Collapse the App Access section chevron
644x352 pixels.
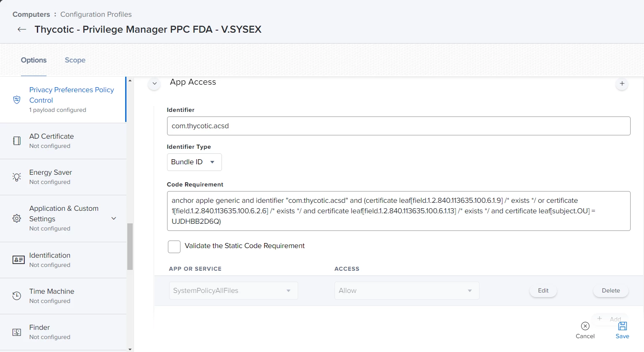tap(155, 84)
